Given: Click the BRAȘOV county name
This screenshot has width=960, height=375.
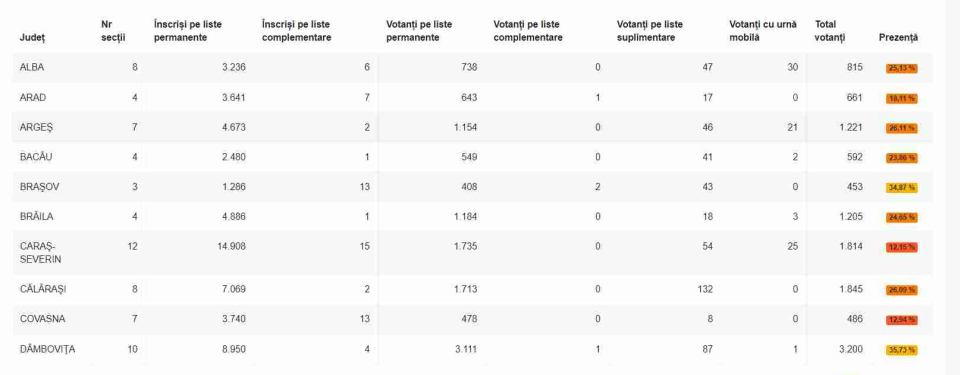Looking at the screenshot, I should (x=39, y=187).
